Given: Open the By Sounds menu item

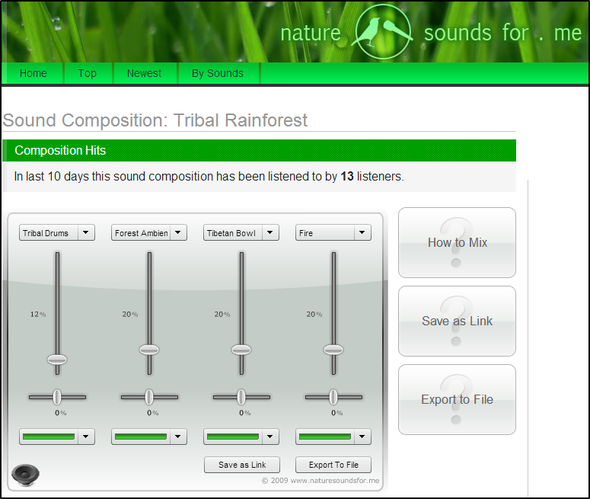Looking at the screenshot, I should point(217,73).
